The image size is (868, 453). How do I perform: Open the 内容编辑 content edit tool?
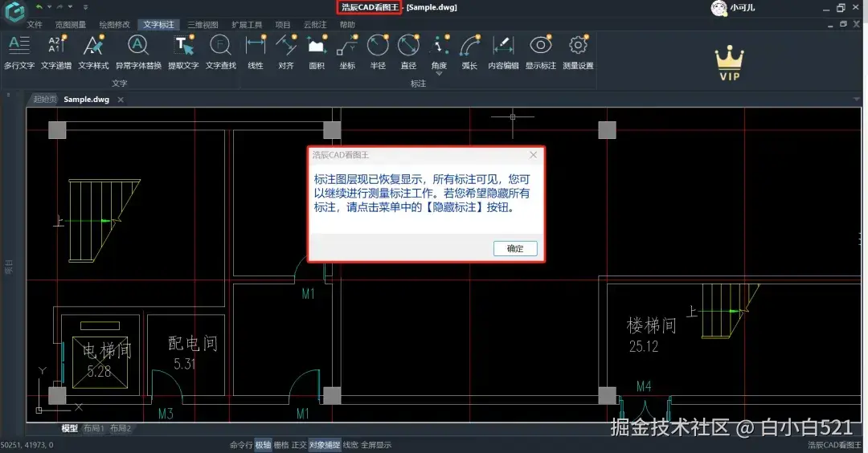[x=503, y=52]
